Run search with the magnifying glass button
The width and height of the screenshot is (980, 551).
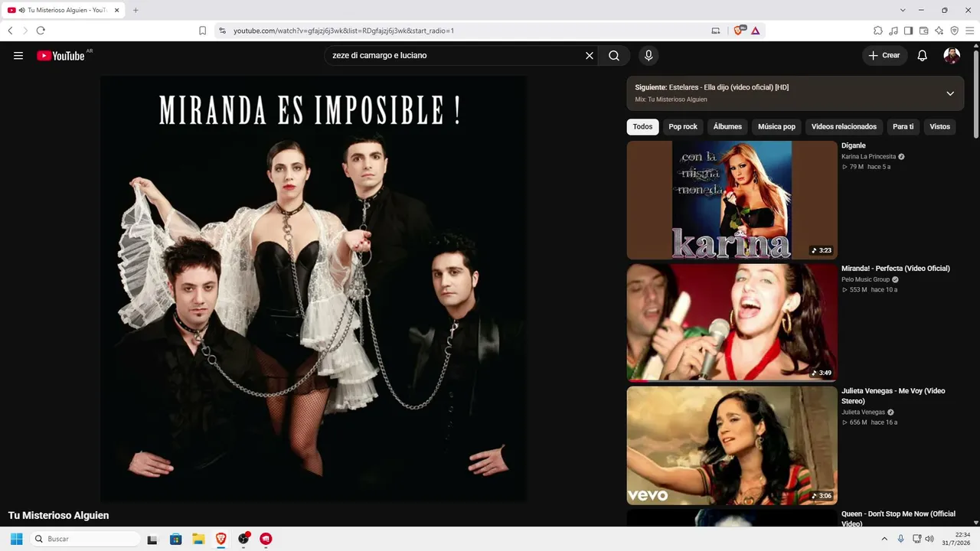(614, 55)
